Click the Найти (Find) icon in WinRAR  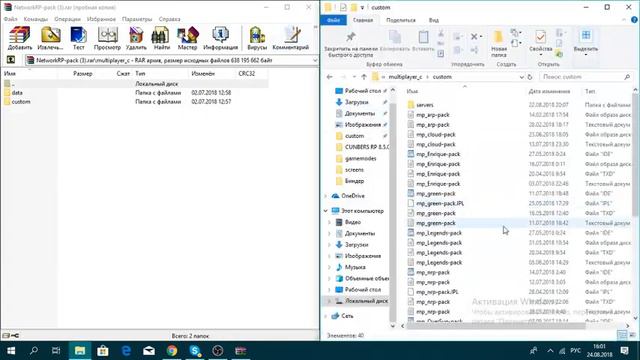(x=161, y=38)
